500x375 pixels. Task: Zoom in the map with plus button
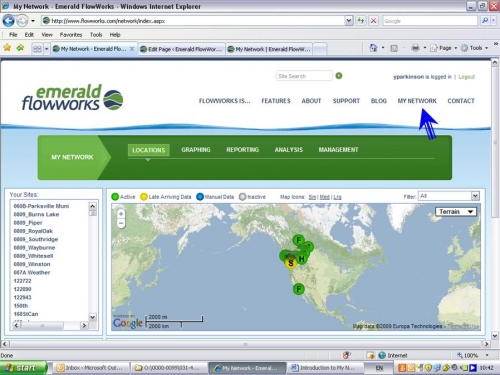pos(121,214)
